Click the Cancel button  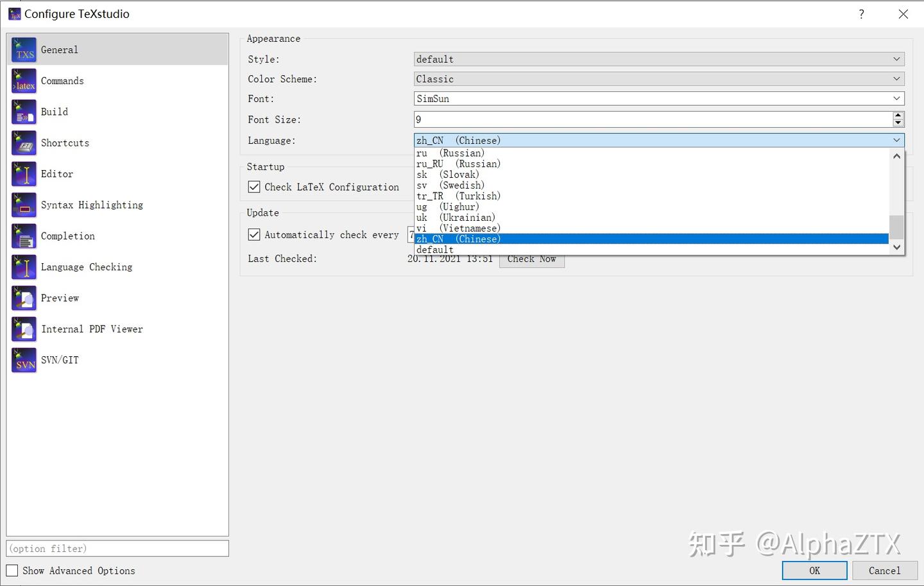(885, 571)
